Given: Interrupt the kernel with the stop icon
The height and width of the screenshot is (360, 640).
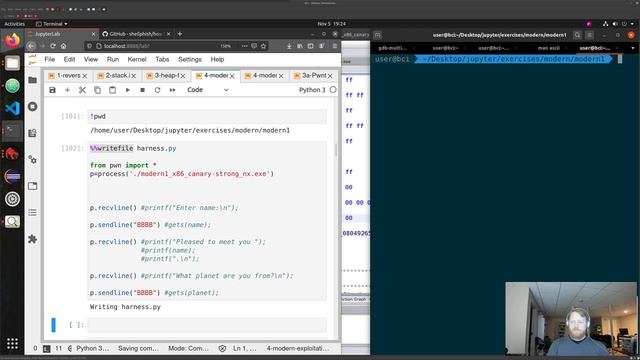Looking at the screenshot, I should pos(142,90).
